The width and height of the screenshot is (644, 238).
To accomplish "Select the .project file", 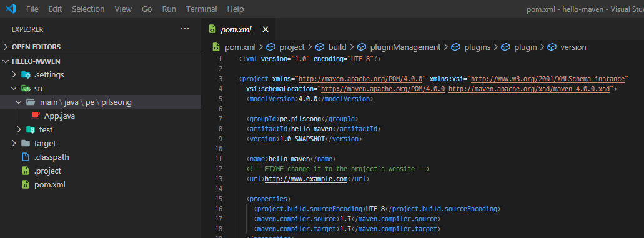I will (47, 171).
